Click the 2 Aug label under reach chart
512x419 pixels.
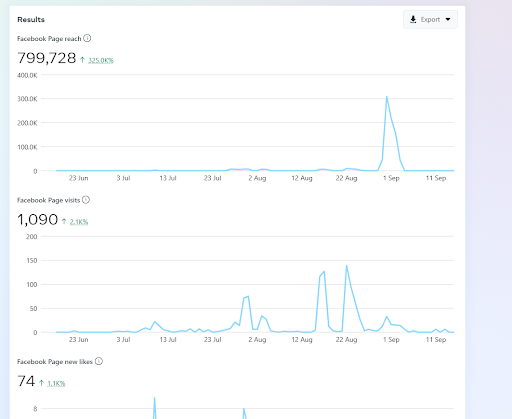[x=257, y=178]
